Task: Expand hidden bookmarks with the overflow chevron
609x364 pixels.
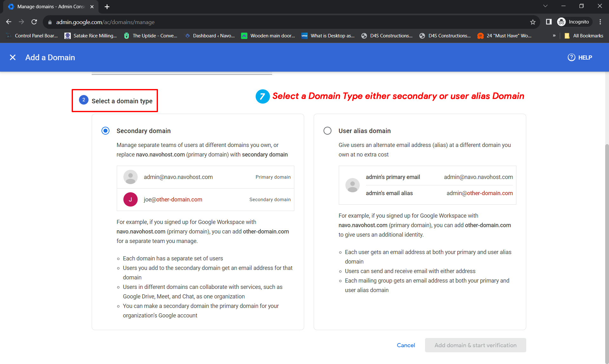Action: pyautogui.click(x=554, y=35)
